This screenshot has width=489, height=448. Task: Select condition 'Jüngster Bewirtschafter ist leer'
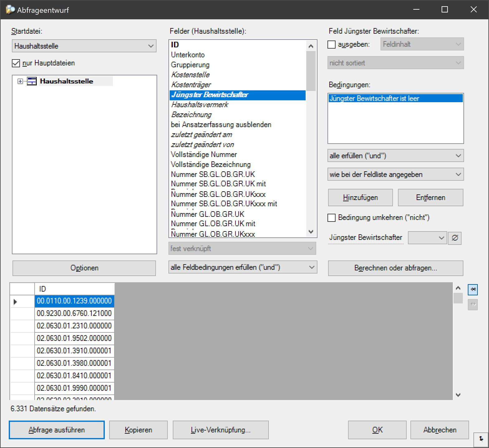(395, 98)
